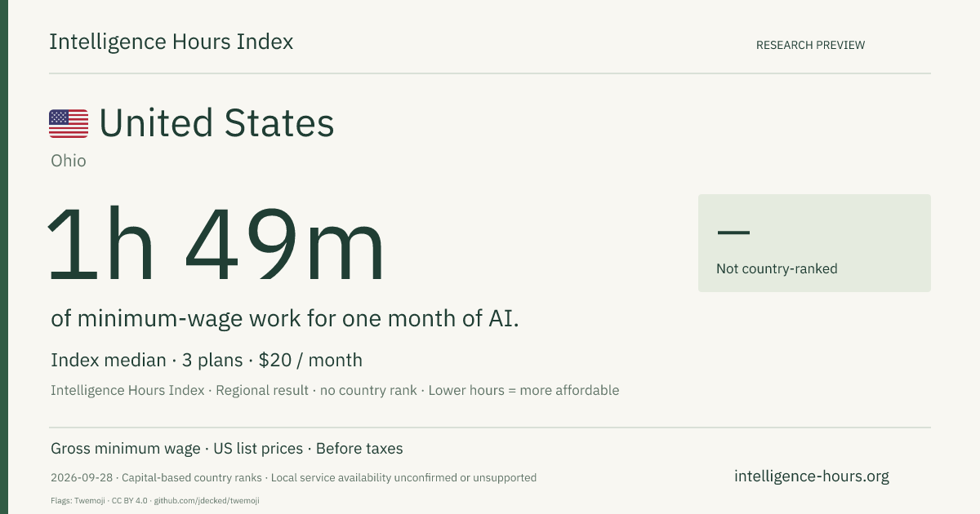Click the Index median plans line
Image resolution: width=980 pixels, height=514 pixels.
coord(207,360)
